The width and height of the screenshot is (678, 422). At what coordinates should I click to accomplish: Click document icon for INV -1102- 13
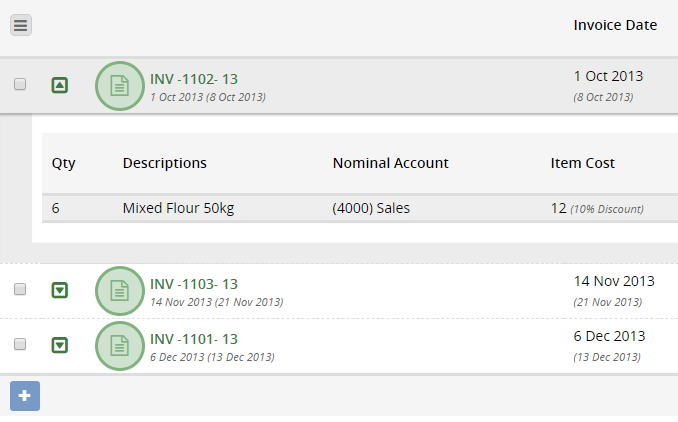click(x=120, y=86)
